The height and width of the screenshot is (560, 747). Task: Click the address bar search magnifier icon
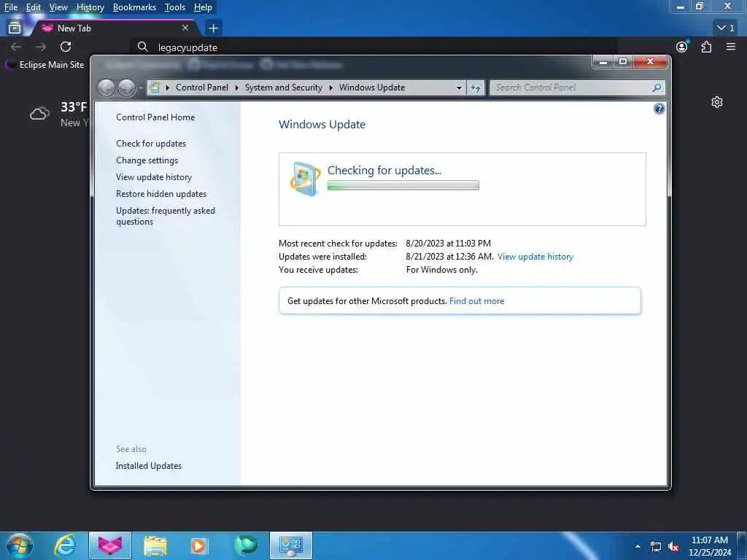[142, 47]
